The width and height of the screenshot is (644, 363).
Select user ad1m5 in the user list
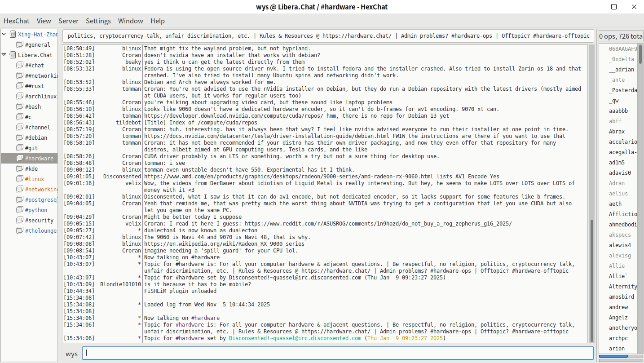pos(617,162)
